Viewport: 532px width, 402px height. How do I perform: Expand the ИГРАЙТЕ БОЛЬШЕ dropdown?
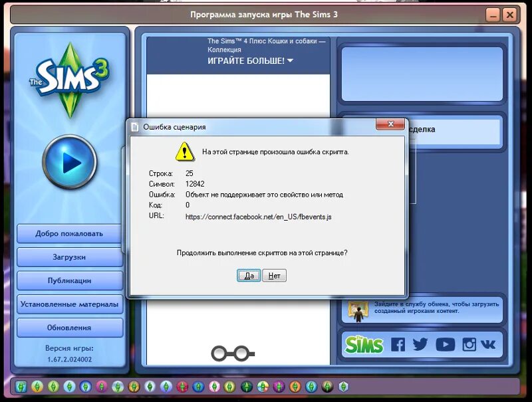251,61
